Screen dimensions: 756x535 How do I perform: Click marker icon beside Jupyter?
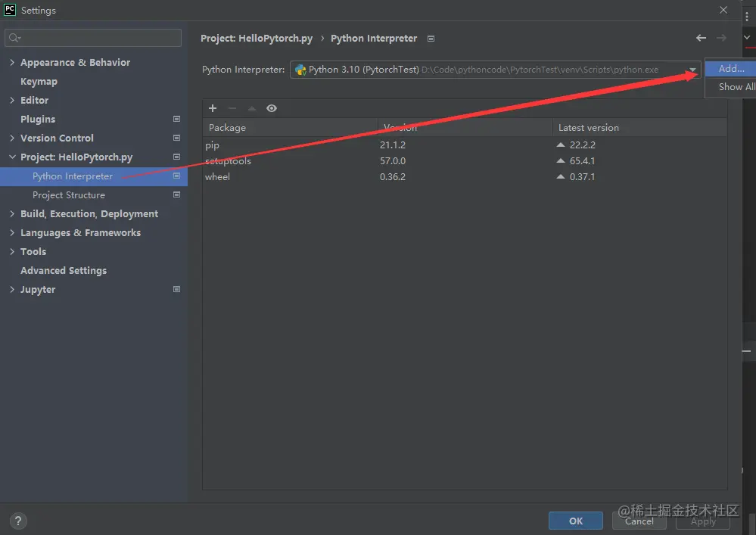[176, 289]
